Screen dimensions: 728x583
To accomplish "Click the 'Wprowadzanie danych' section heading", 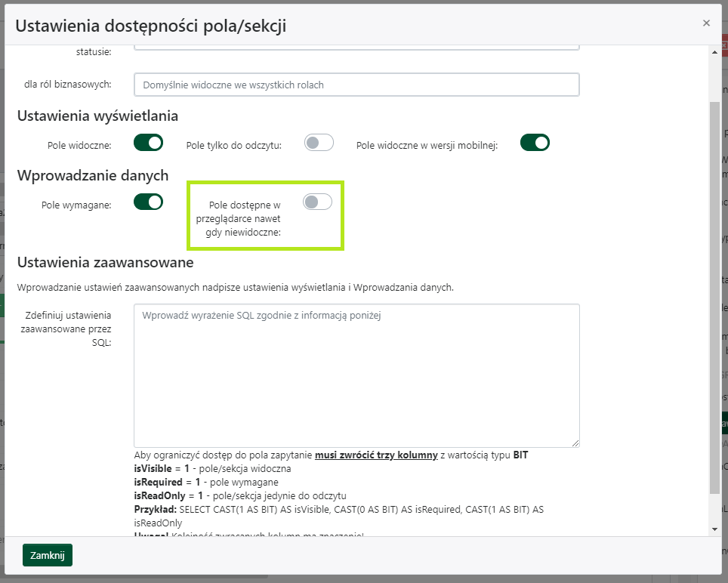I will pyautogui.click(x=93, y=175).
